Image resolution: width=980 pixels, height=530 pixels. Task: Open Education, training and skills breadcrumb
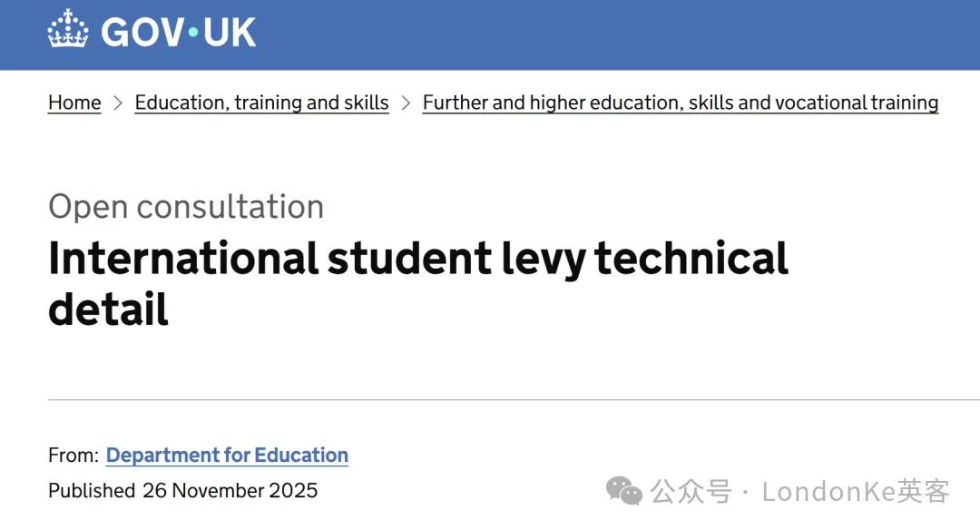click(x=261, y=103)
